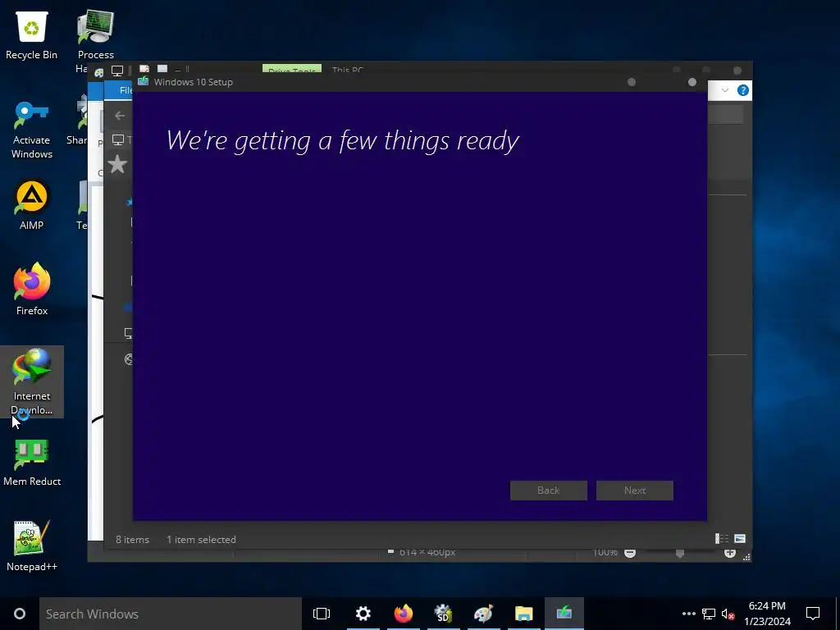Viewport: 840px width, 630px height.
Task: Launch Process Hacker from the desktop
Action: [x=95, y=36]
